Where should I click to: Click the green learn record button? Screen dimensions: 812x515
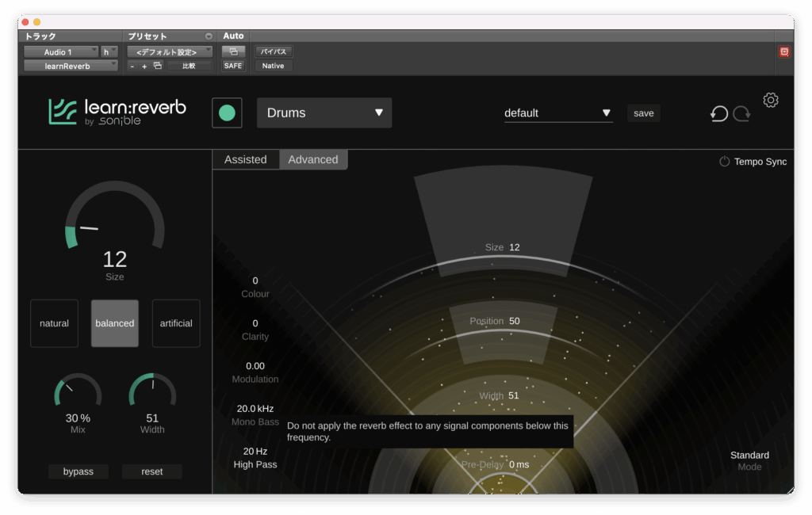pos(227,113)
